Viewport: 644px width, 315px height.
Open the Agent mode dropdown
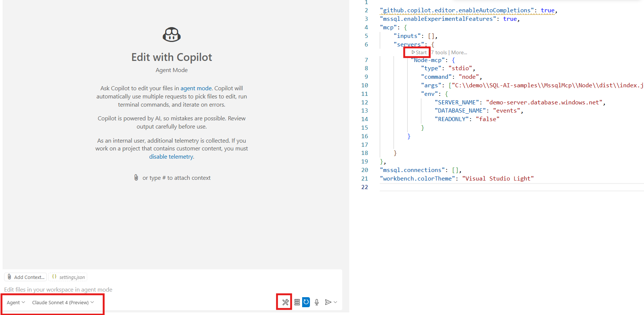[x=16, y=302]
